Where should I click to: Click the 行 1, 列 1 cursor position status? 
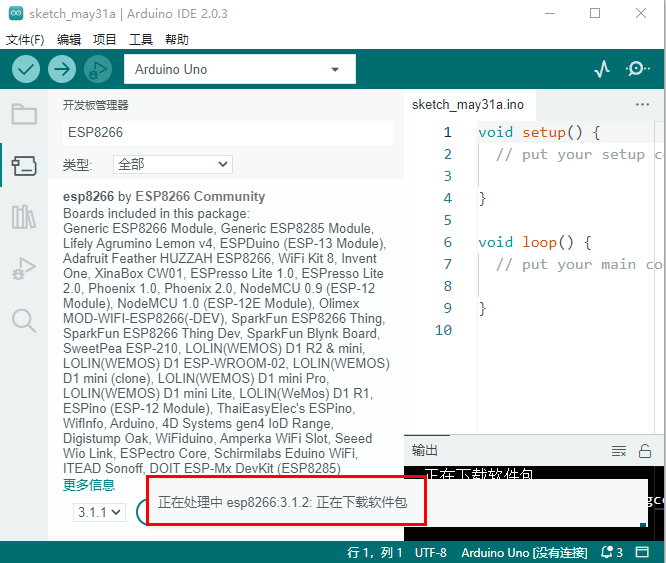tap(375, 552)
